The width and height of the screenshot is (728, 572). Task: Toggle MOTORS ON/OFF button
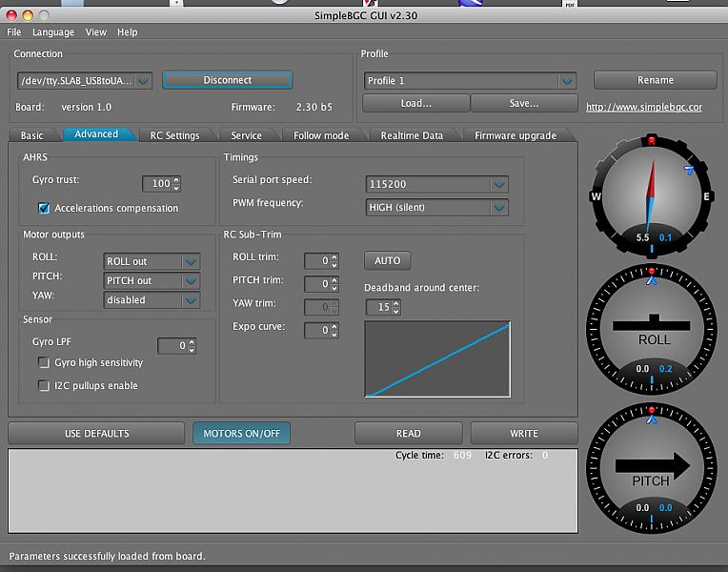click(x=241, y=433)
